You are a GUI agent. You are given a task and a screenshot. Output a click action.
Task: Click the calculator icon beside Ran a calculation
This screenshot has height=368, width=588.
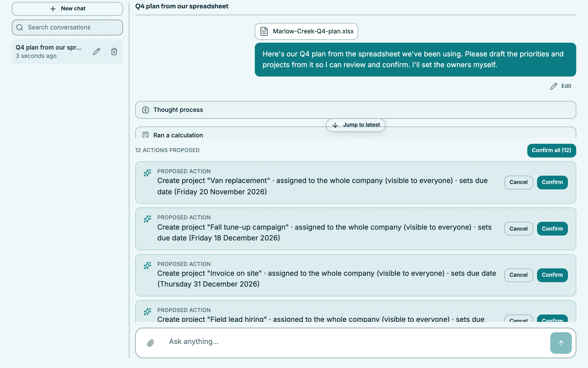(146, 135)
